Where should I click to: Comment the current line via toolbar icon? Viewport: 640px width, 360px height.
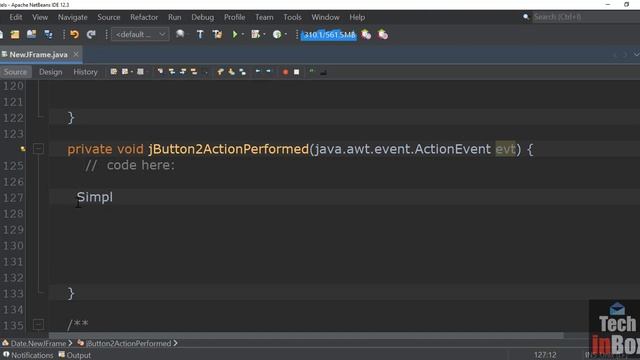point(312,72)
